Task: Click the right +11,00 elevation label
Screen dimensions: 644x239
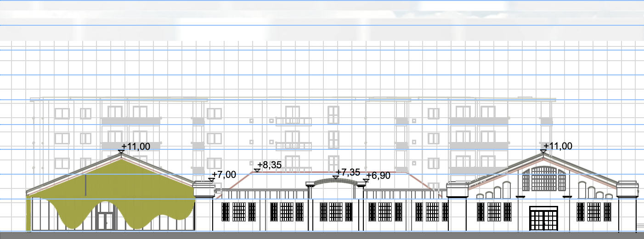Action: [559, 146]
